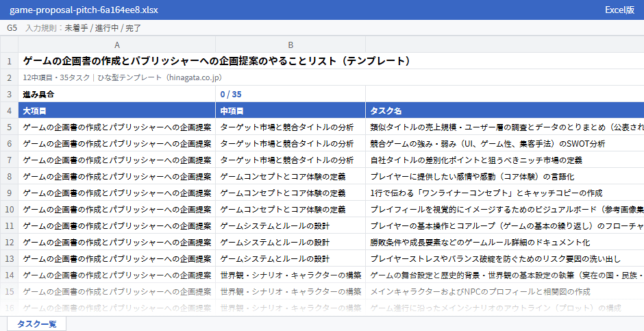
Task: Select cell 類似タイトルの売上規模・ユーザー層の調査
Action: pos(505,127)
